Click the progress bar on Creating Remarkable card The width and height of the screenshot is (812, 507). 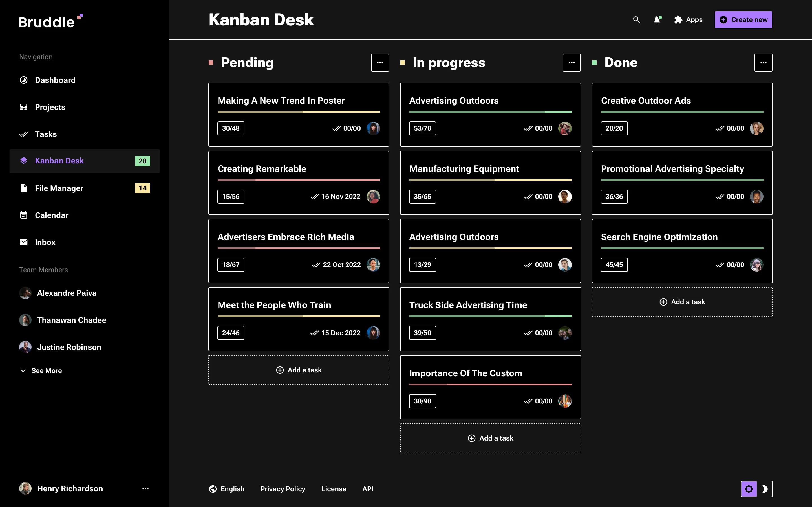pos(298,180)
